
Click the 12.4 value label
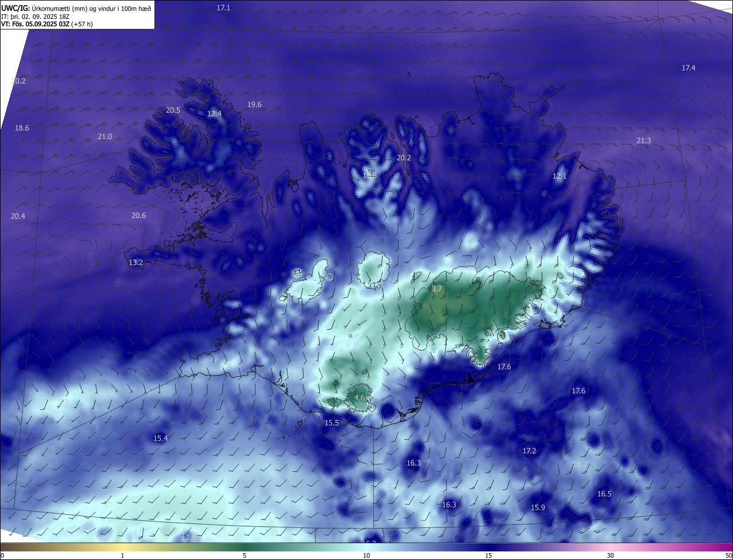[214, 113]
